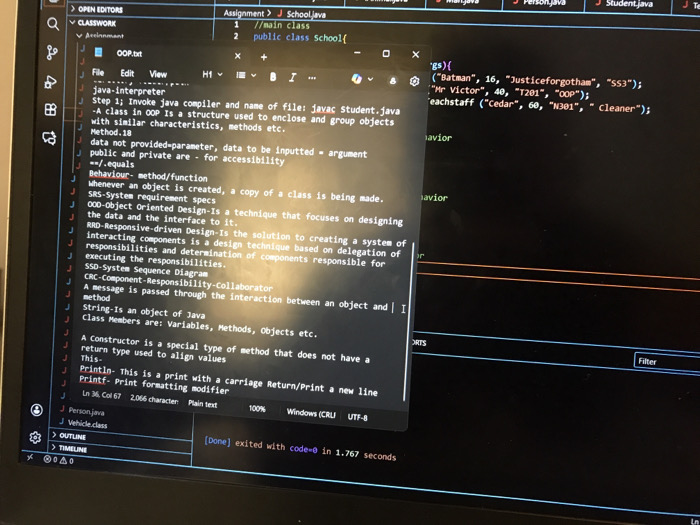
Task: Open Manage gear in VS Code activity bar
Action: pyautogui.click(x=35, y=438)
